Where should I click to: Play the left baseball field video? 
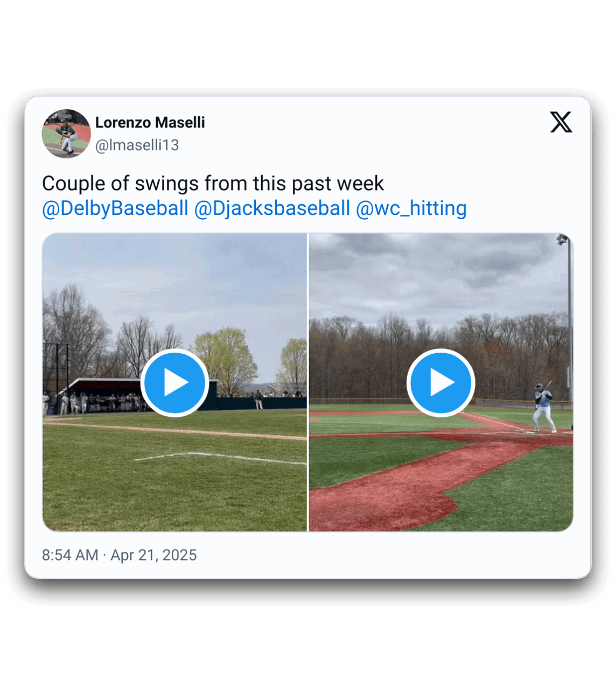pos(174,383)
